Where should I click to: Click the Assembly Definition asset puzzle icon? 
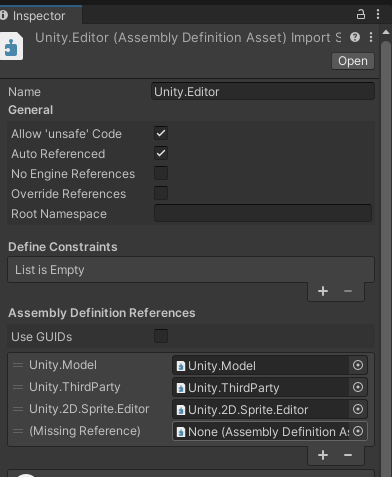11,46
